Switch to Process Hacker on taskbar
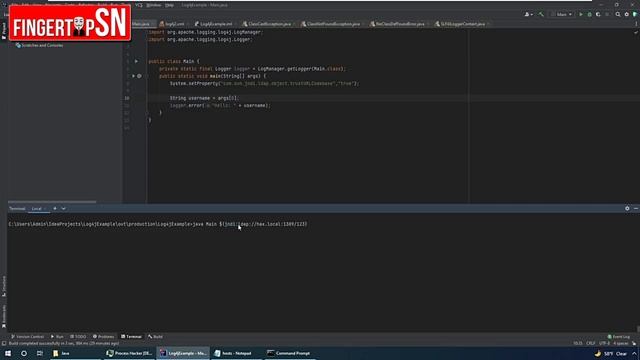Image resolution: width=640 pixels, height=360 pixels. pyautogui.click(x=129, y=353)
